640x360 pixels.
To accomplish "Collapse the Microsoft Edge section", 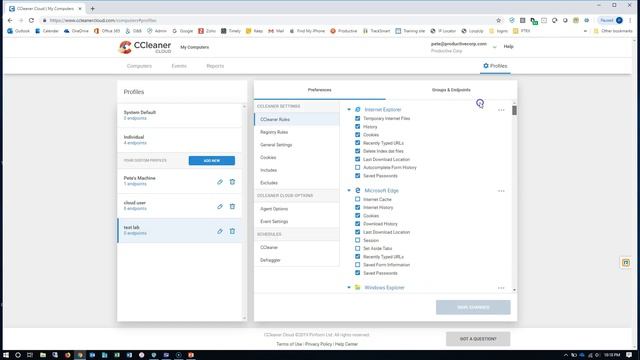I will click(349, 190).
